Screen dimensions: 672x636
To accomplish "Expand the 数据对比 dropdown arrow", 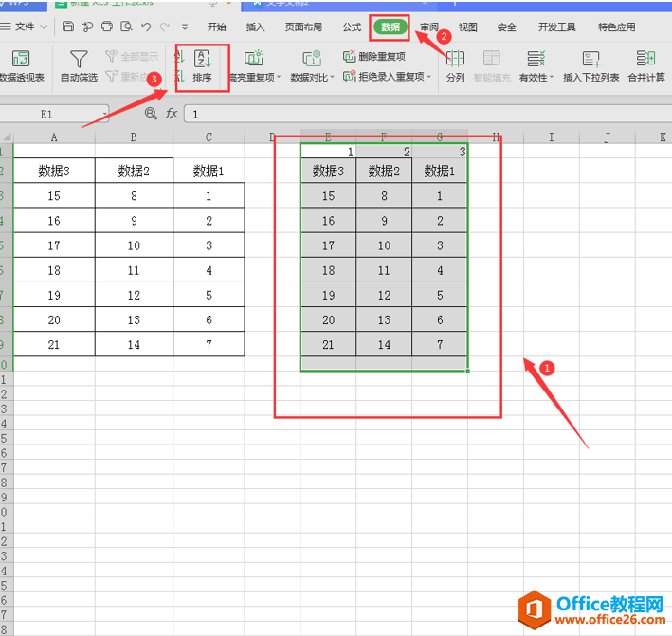I will click(x=332, y=77).
